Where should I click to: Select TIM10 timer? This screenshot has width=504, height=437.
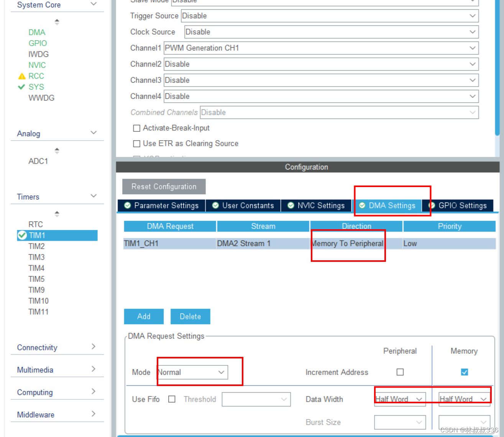point(38,301)
